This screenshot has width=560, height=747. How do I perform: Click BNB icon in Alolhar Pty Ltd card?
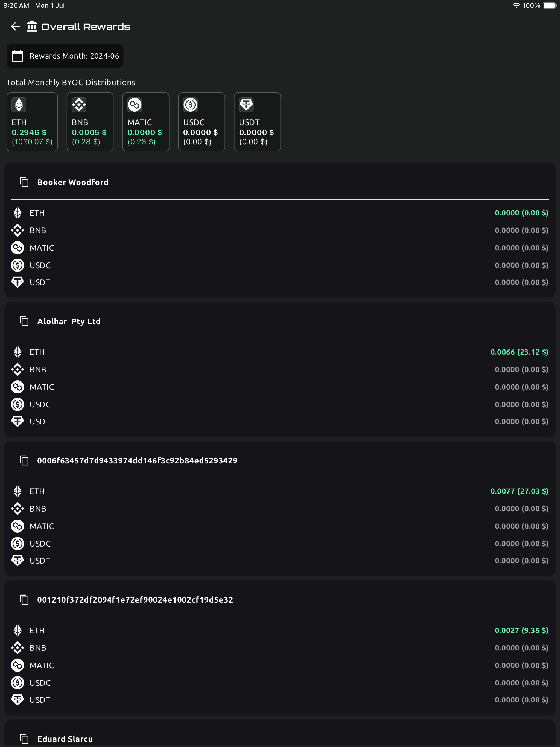[x=17, y=369]
